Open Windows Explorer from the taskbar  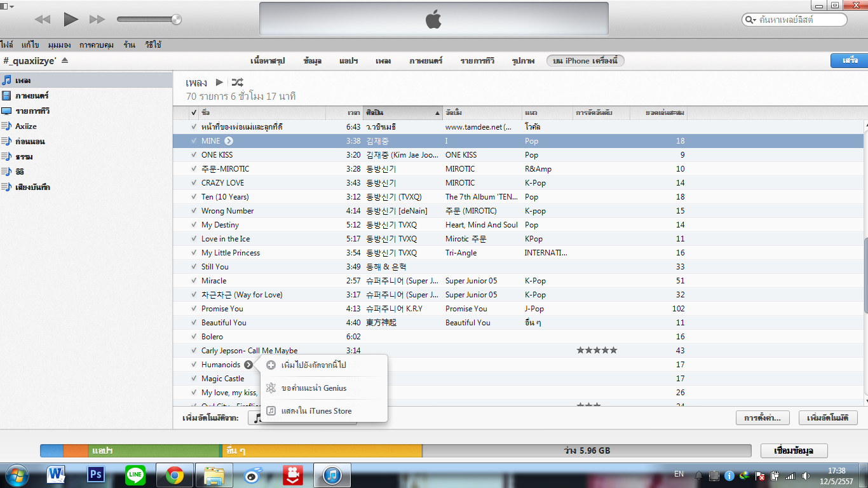(x=214, y=475)
